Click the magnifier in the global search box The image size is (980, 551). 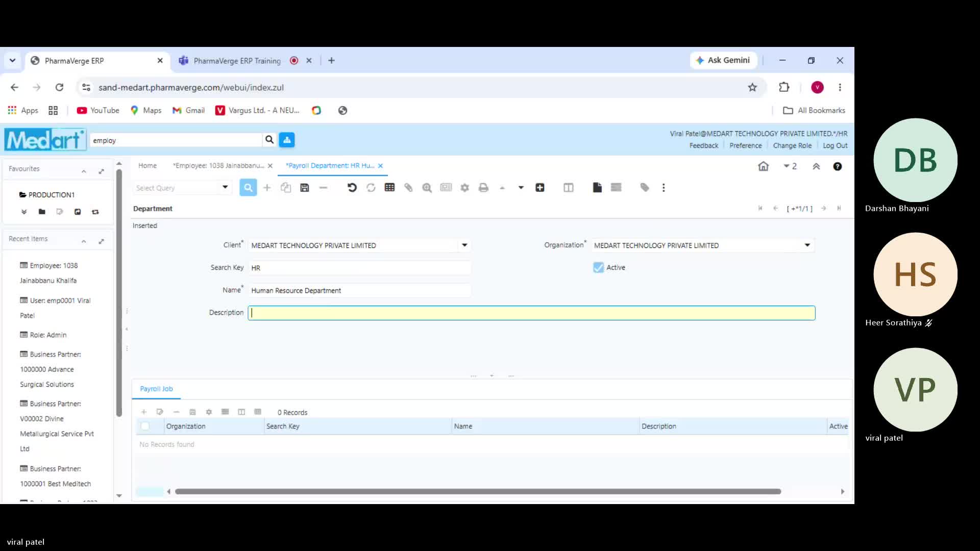[269, 140]
